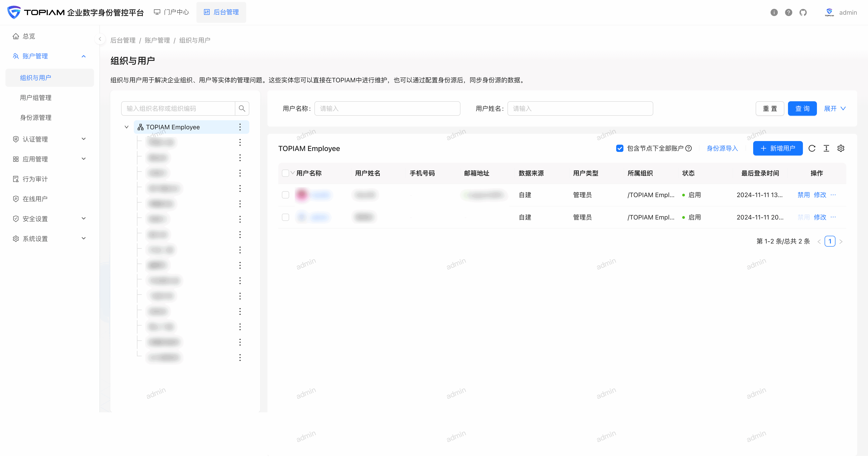
Task: Click 后台管理 breadcrumb link
Action: [123, 40]
